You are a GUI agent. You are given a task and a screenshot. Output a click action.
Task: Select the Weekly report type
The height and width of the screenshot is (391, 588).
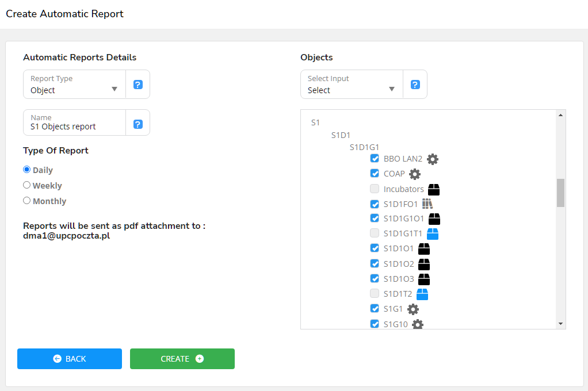pyautogui.click(x=27, y=185)
